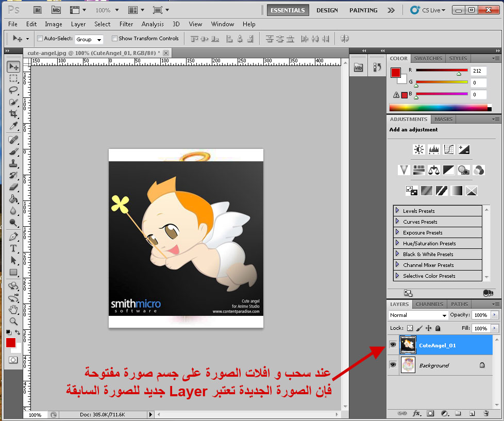Click the color spectrum ramp bar

click(x=441, y=107)
